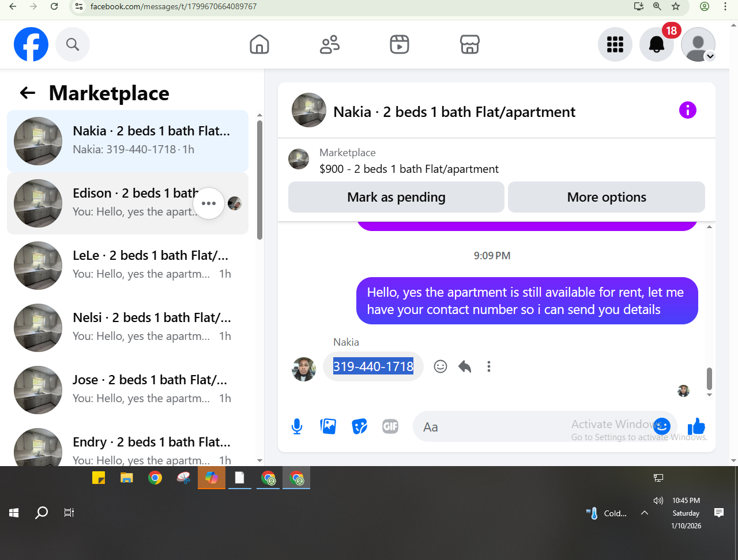Open the emoji picker in the message box

coord(662,426)
